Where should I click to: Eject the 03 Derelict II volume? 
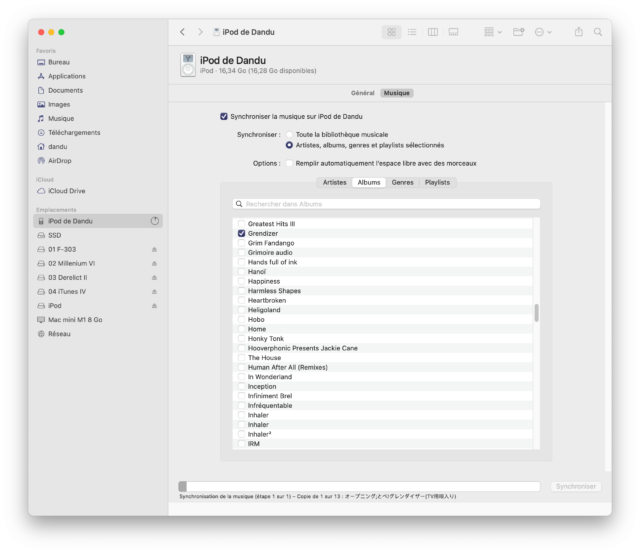[154, 278]
